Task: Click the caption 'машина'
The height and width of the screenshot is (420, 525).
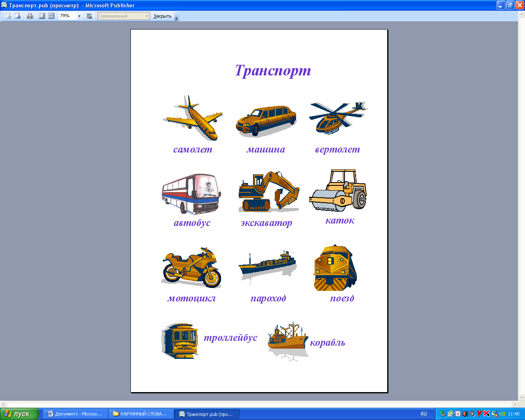Action: pyautogui.click(x=266, y=149)
